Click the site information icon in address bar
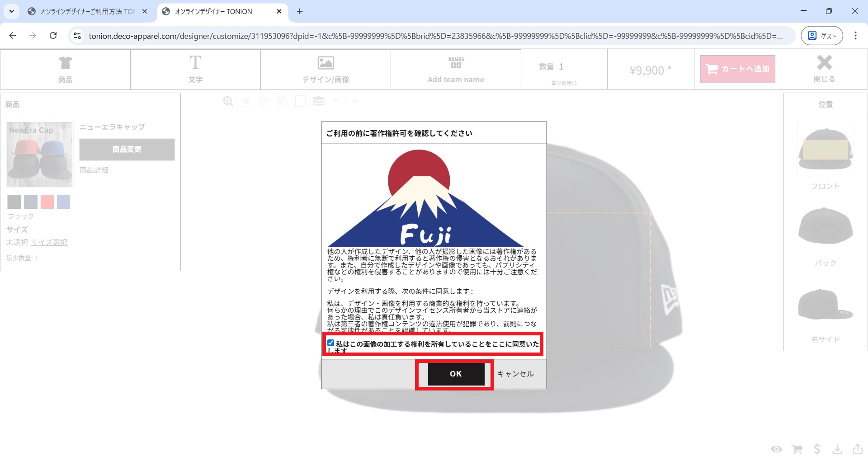This screenshot has height=461, width=868. coord(77,36)
